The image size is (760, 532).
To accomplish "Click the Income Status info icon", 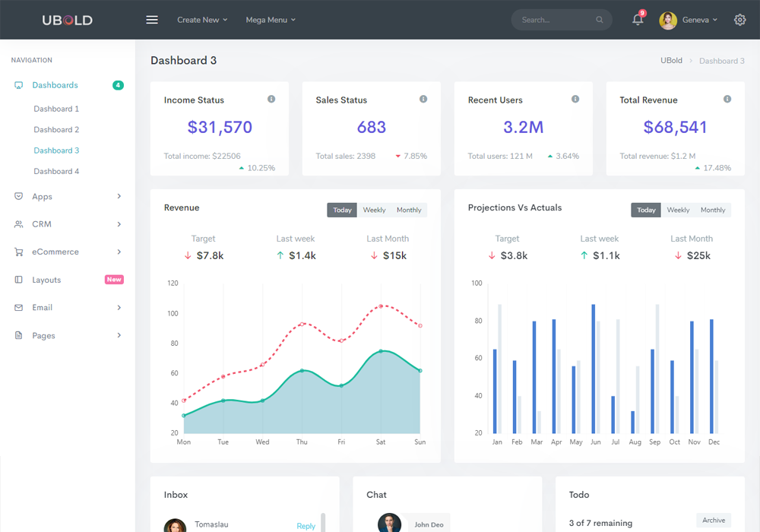I will point(271,100).
